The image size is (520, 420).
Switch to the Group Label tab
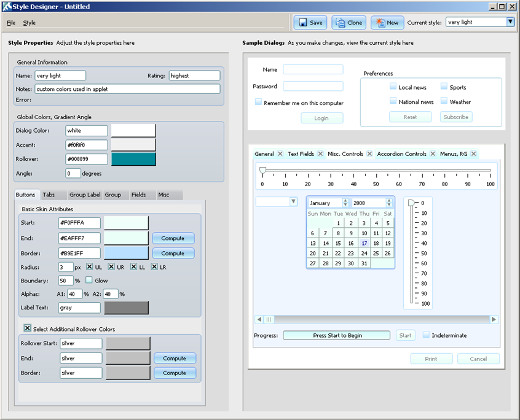pos(85,195)
